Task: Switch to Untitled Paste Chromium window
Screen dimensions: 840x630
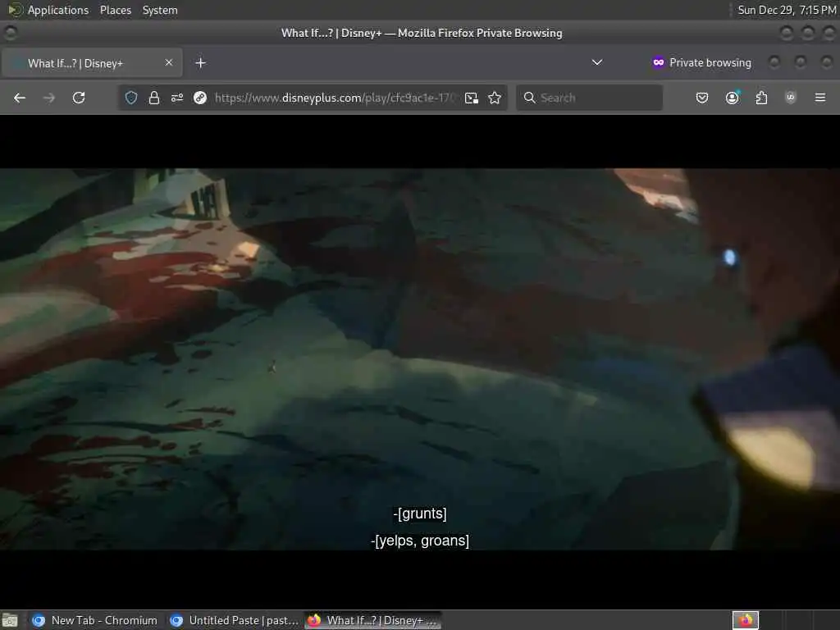Action: (234, 620)
